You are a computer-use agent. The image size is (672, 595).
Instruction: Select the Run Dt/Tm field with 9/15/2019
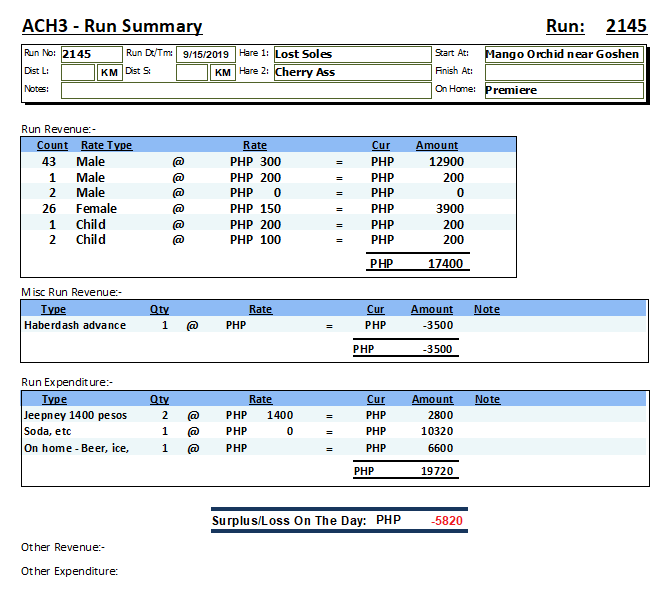(205, 54)
